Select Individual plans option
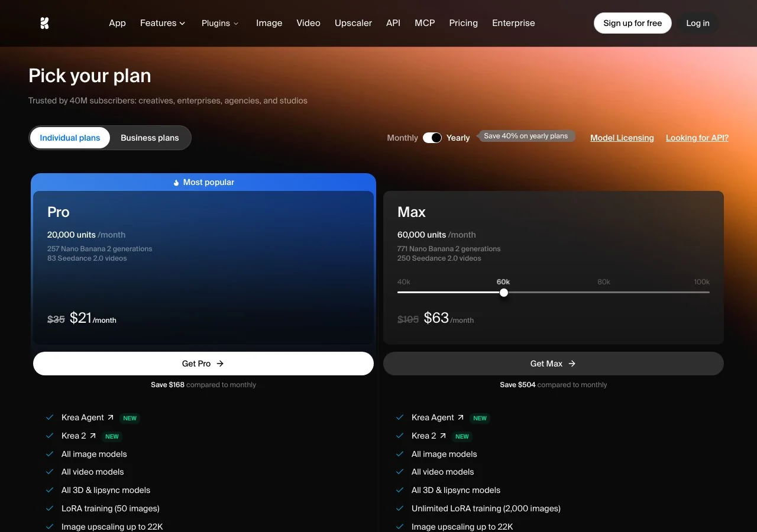 click(x=70, y=138)
